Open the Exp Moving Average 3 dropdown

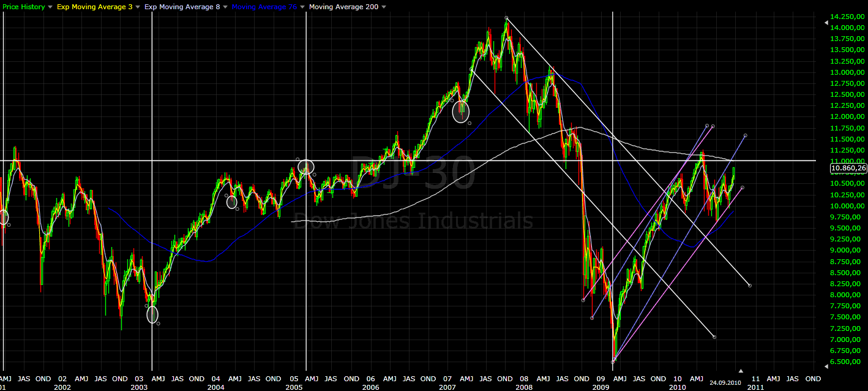(x=138, y=7)
